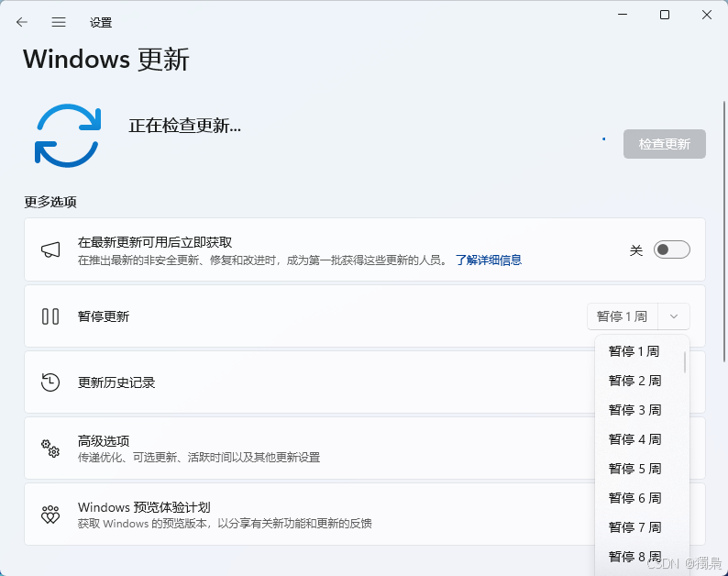
Task: Click the 关 toggle state label
Action: 635,250
